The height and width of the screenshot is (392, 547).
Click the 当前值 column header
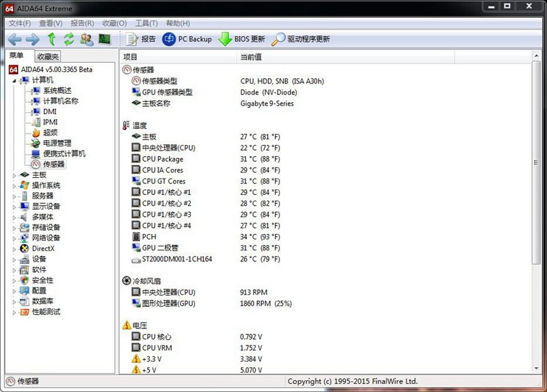[345, 57]
